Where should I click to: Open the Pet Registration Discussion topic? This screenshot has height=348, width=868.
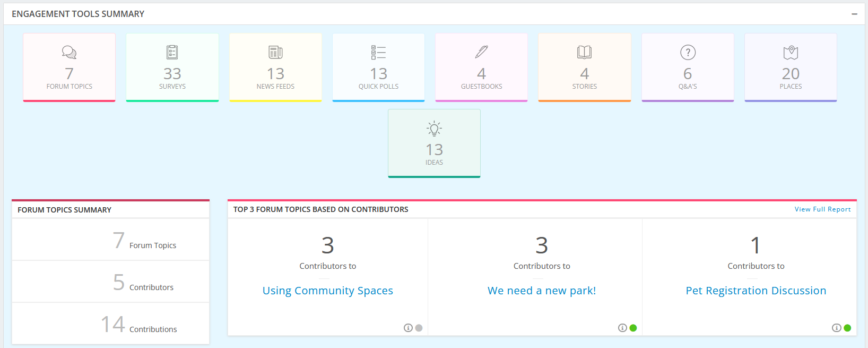click(x=756, y=291)
